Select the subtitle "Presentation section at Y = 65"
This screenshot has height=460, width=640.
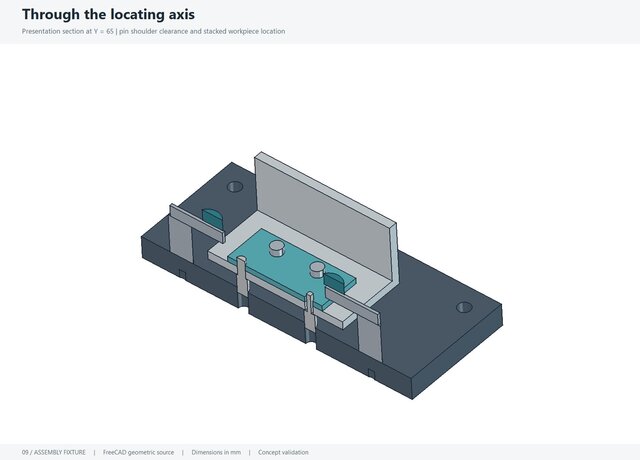point(68,31)
